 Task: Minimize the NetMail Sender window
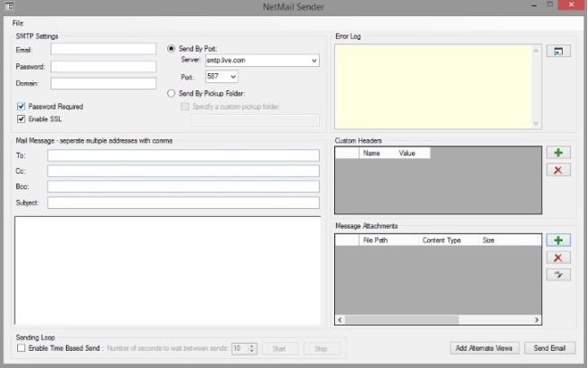[x=534, y=5]
